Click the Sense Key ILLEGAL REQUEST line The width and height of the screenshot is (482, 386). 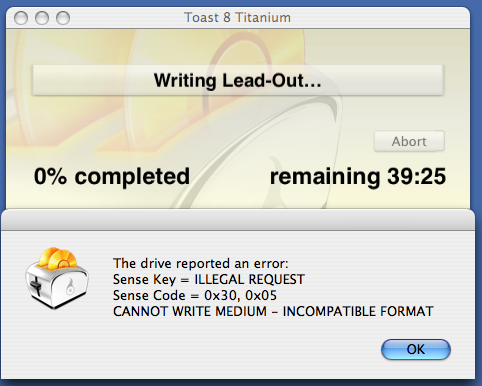[x=209, y=279]
